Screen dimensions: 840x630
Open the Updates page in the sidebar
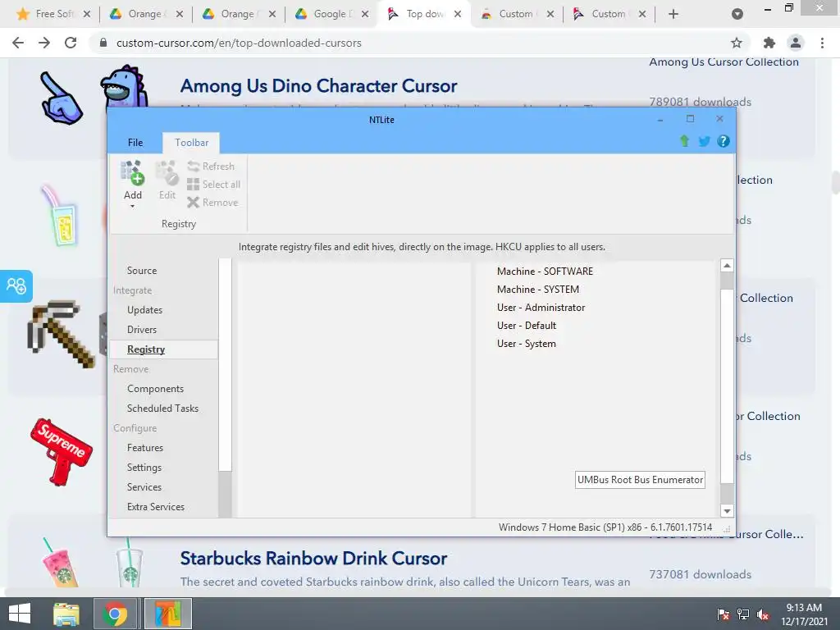[x=144, y=309]
